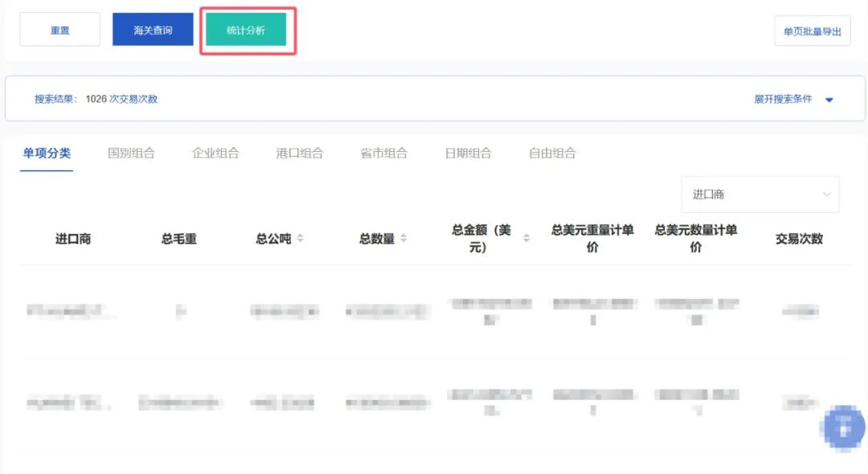Click the 交易次数 column header

click(x=799, y=239)
